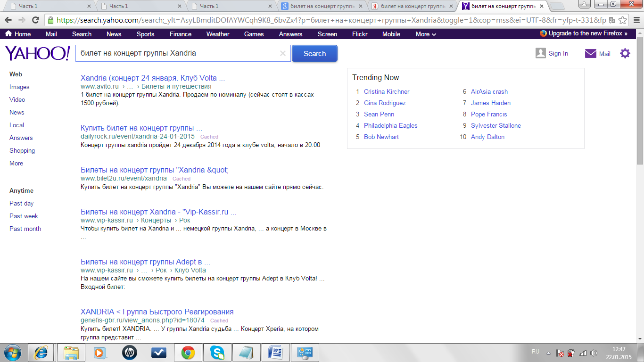Open trending topic Sylvester Stallone
This screenshot has height=362, width=644.
(x=496, y=125)
